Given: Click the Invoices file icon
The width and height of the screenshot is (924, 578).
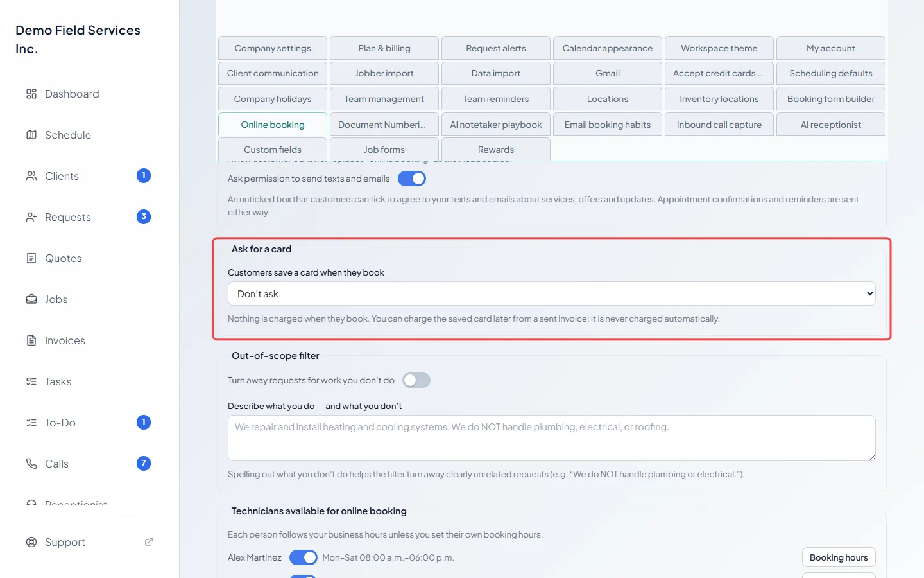Looking at the screenshot, I should point(31,340).
